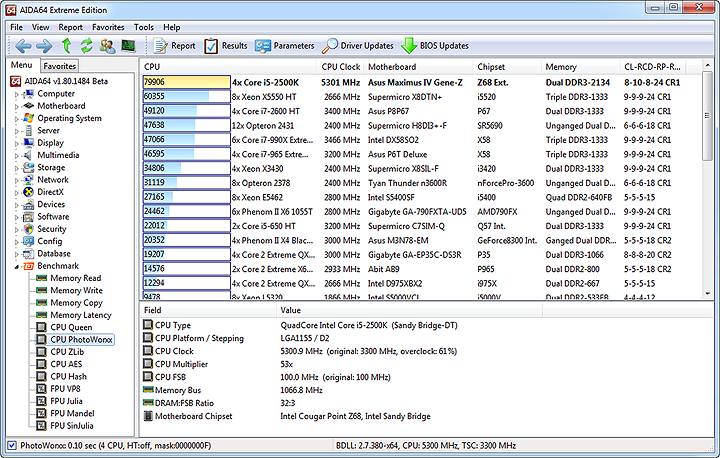Image resolution: width=720 pixels, height=458 pixels.
Task: Open the users toolbar icon
Action: (x=107, y=46)
